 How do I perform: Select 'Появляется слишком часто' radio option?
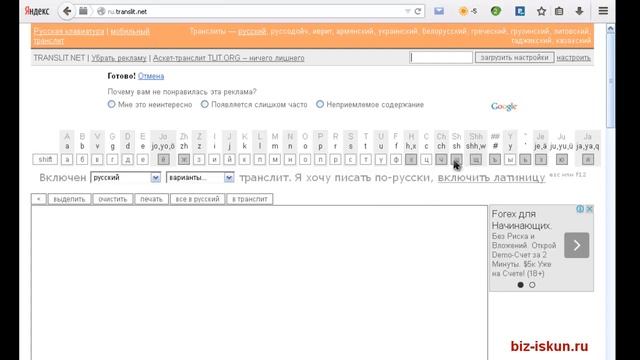click(x=204, y=104)
